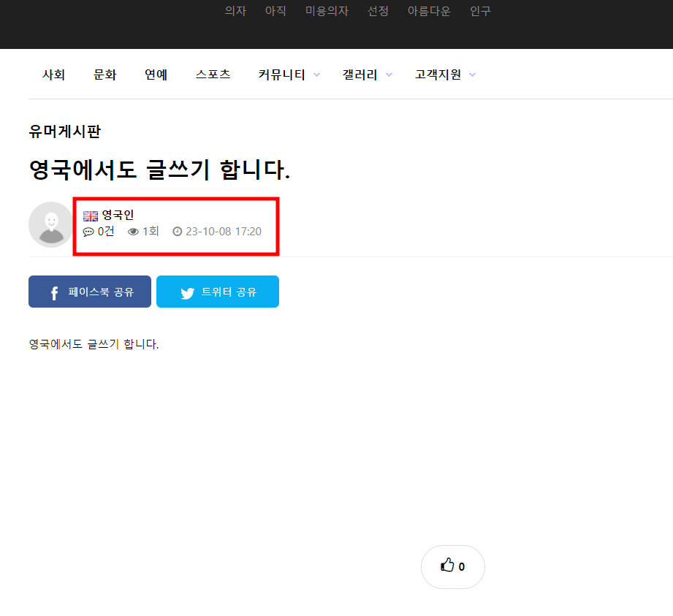Viewport: 673px width, 616px height.
Task: Go to the 사회 menu section
Action: coord(53,75)
